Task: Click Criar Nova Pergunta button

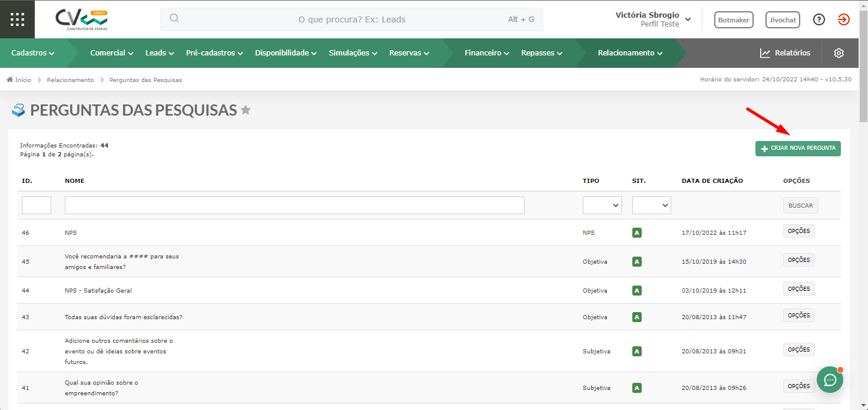Action: [798, 149]
